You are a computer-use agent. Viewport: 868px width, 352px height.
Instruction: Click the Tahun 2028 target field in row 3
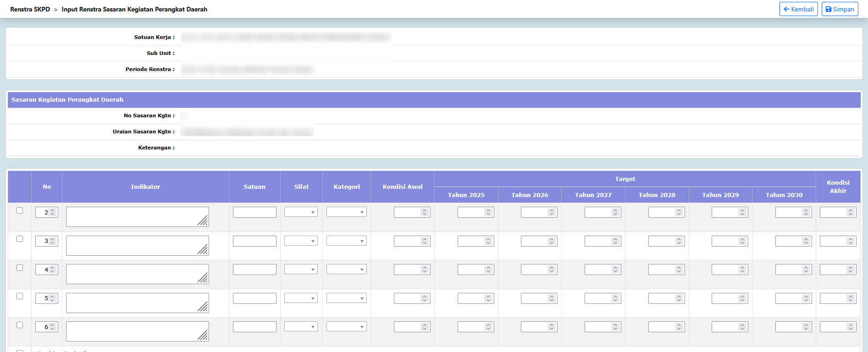click(666, 241)
